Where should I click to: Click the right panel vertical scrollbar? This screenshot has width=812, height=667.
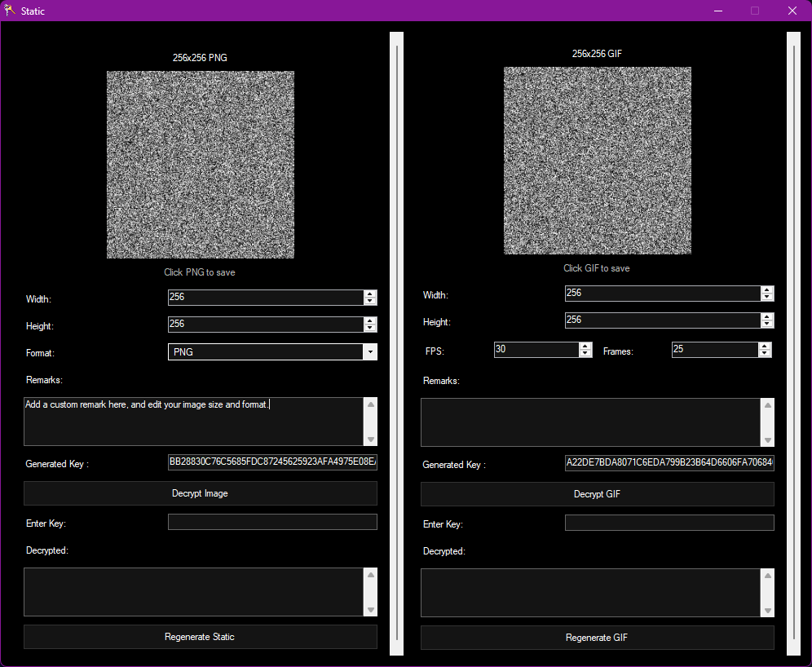pyautogui.click(x=794, y=343)
